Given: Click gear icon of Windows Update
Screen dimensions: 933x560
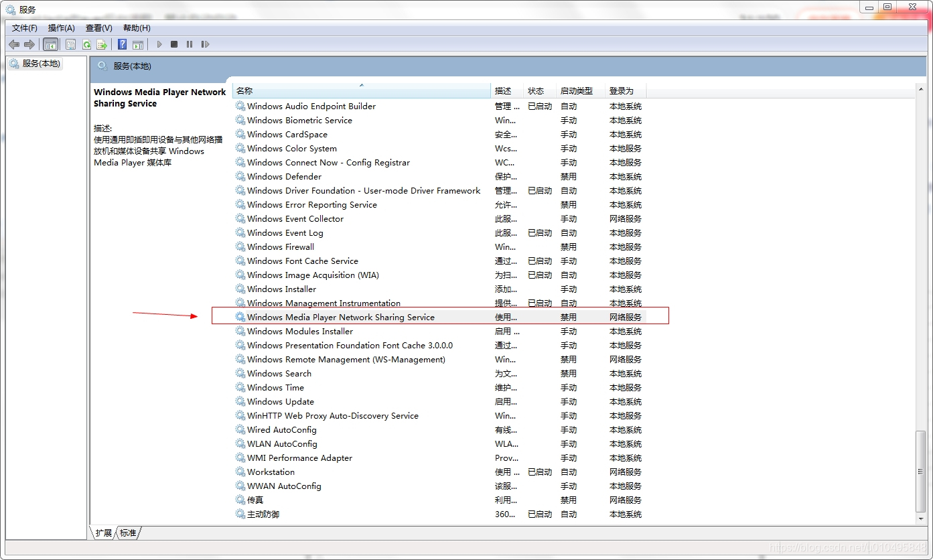Looking at the screenshot, I should point(240,401).
